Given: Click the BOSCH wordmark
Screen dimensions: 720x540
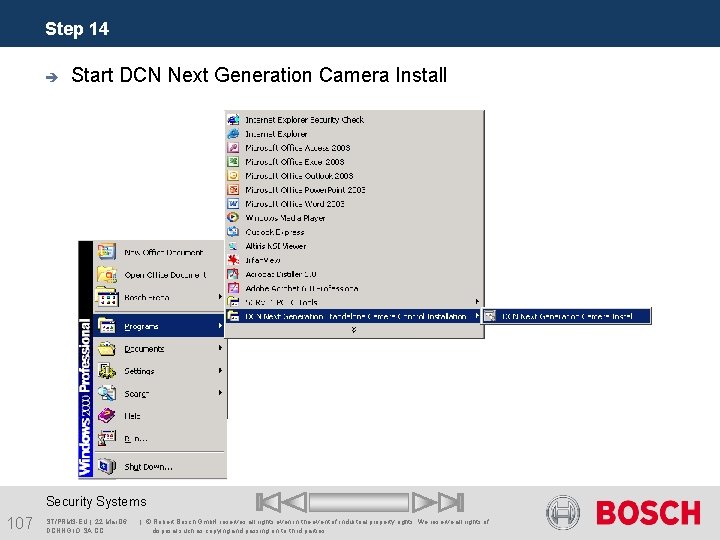Looking at the screenshot, I should 648,512.
